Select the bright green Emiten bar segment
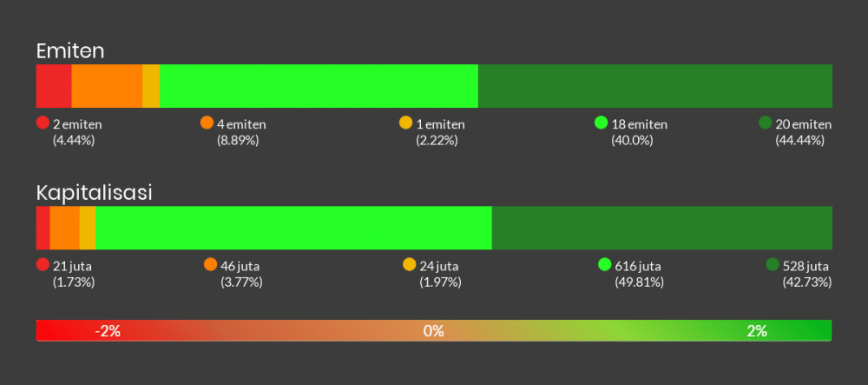868x385 pixels. (319, 86)
